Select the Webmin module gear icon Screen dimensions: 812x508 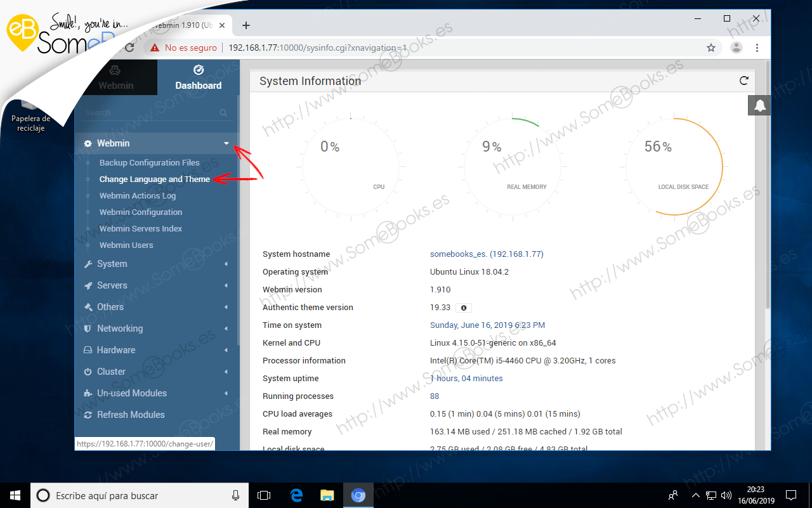(x=88, y=143)
